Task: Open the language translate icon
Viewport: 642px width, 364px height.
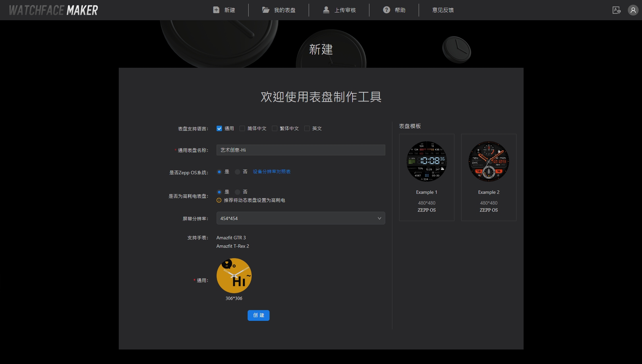Action: tap(616, 10)
